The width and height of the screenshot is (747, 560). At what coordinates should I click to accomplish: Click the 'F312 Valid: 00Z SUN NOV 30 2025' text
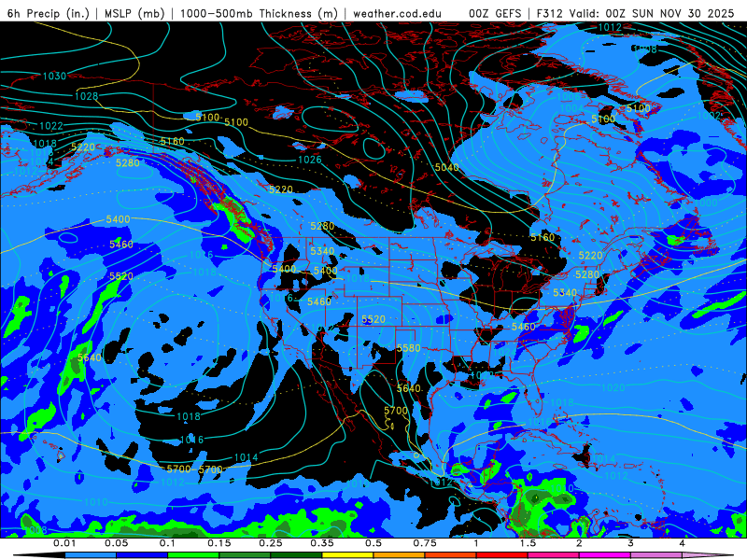(x=635, y=13)
